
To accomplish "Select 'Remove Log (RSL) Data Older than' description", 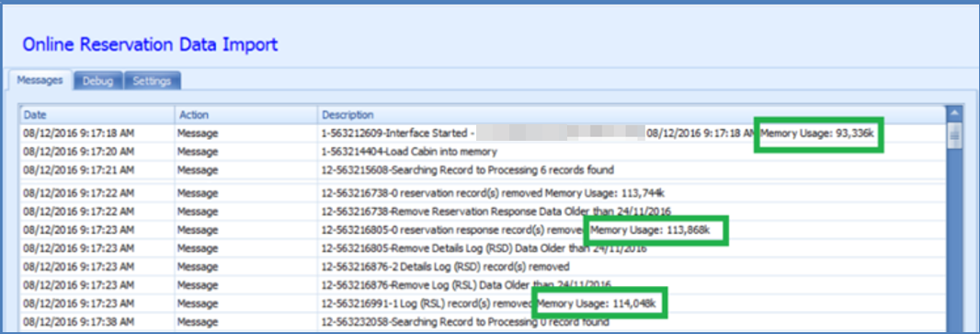I will pyautogui.click(x=466, y=284).
